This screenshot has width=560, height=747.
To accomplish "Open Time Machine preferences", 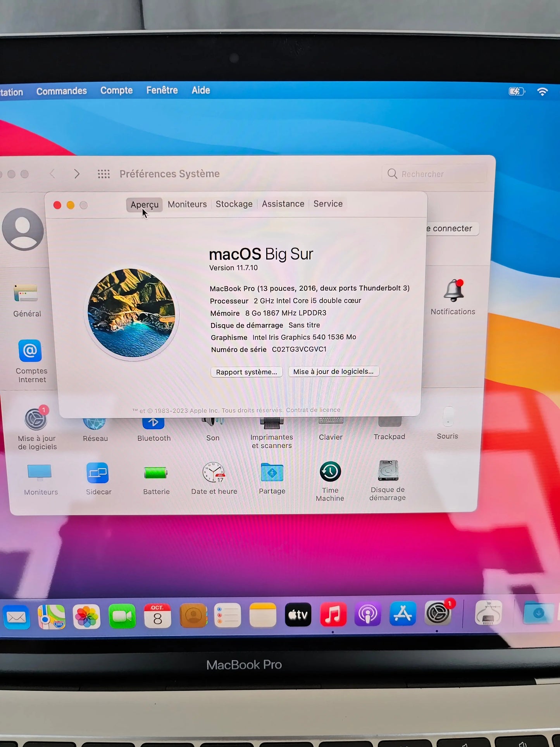I will 330,471.
